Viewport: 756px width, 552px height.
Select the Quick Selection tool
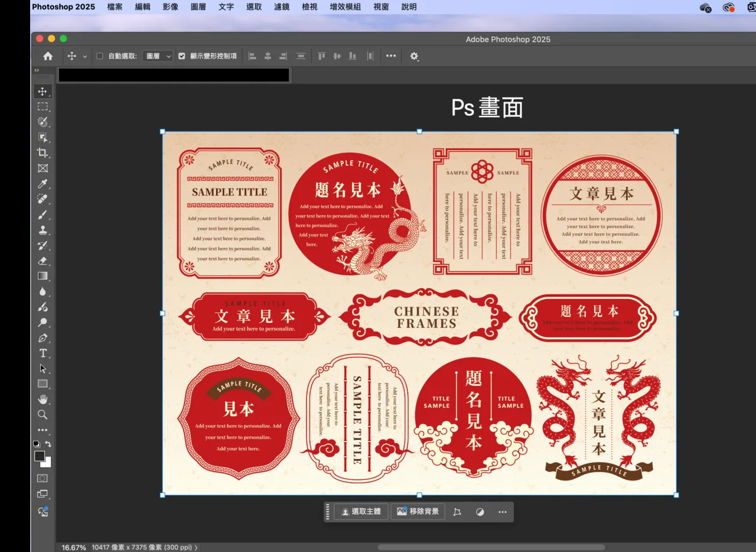click(43, 122)
